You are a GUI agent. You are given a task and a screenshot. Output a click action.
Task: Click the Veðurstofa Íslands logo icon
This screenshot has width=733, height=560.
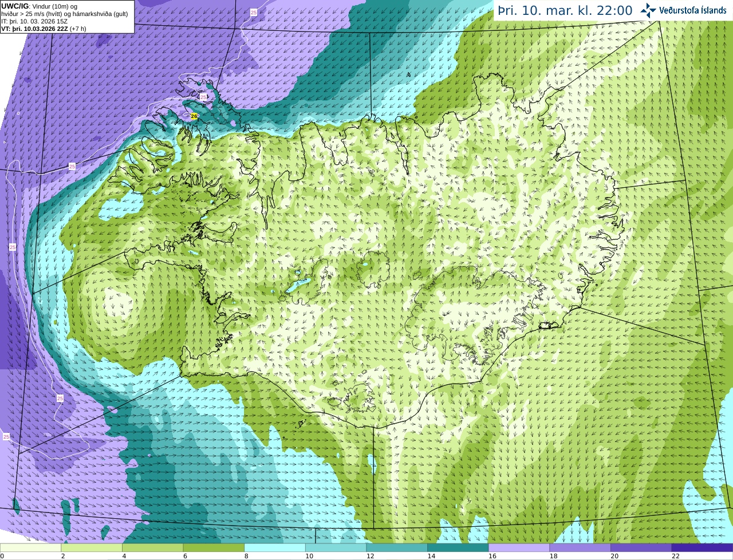pyautogui.click(x=648, y=10)
